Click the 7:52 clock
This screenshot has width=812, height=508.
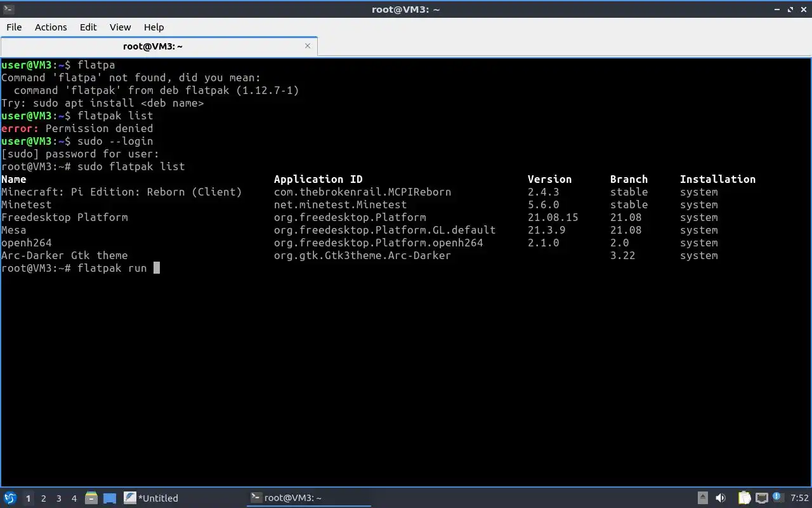point(799,498)
